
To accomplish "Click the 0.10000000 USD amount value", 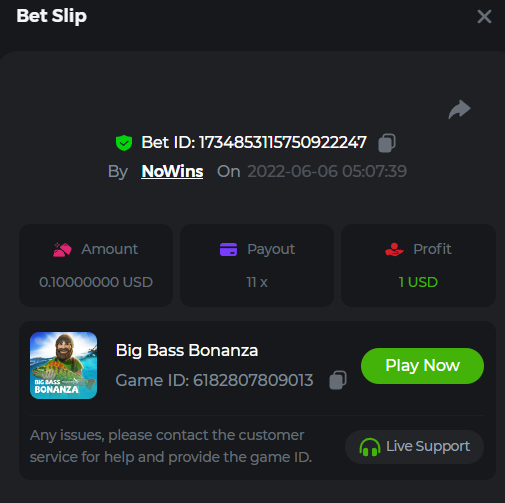I will point(96,282).
